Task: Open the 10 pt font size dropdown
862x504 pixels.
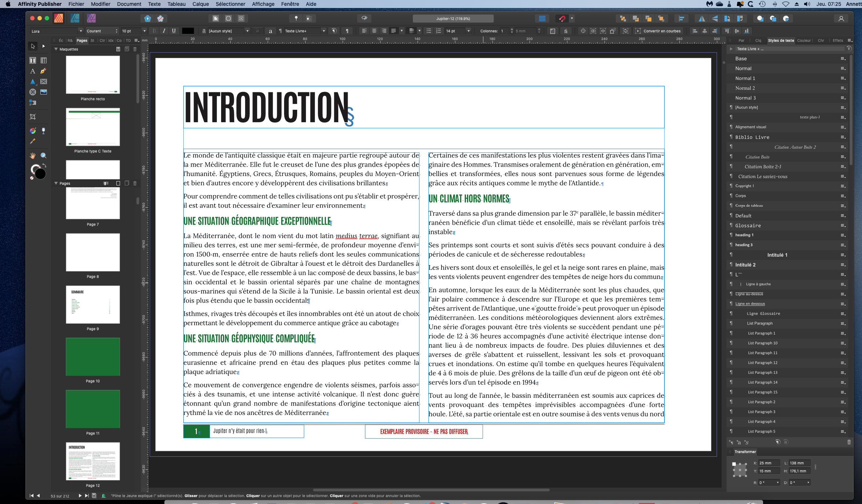Action: [x=144, y=31]
